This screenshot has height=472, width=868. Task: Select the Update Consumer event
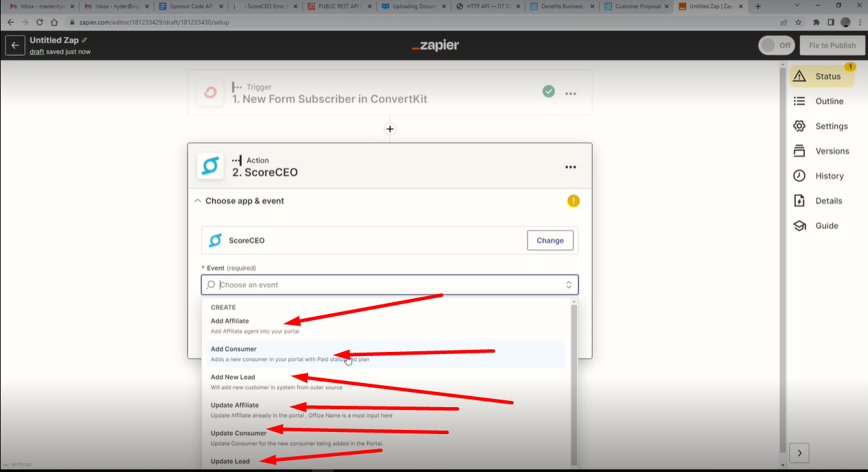pos(386,437)
